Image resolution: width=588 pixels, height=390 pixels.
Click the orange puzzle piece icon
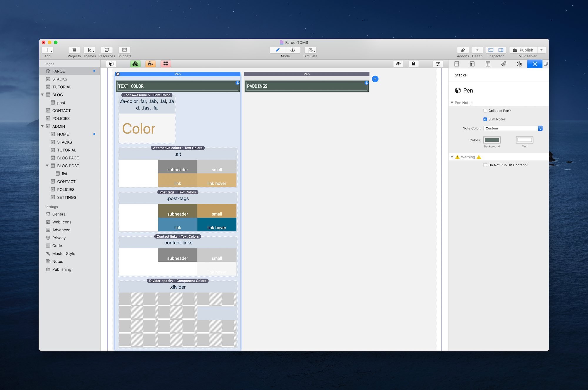(x=151, y=64)
